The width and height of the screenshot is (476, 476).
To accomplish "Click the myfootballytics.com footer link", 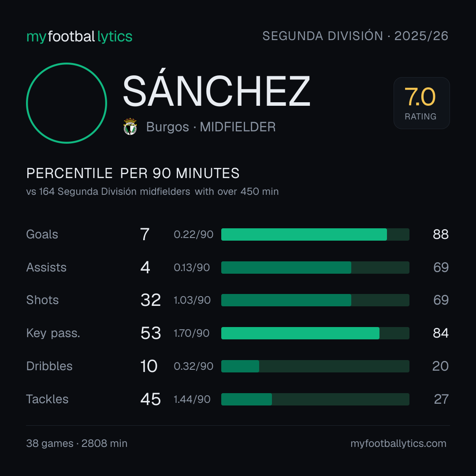I will [398, 443].
